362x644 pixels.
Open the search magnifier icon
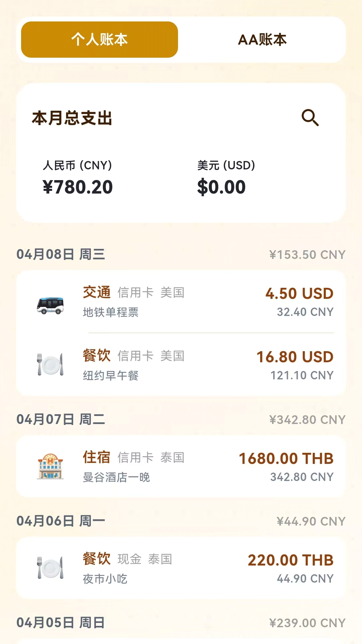point(310,118)
